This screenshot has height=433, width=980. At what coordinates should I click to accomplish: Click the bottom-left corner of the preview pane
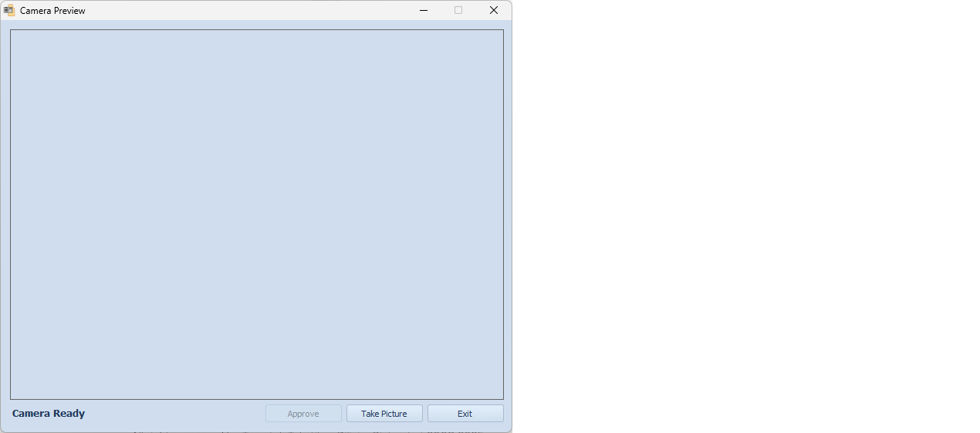13,397
